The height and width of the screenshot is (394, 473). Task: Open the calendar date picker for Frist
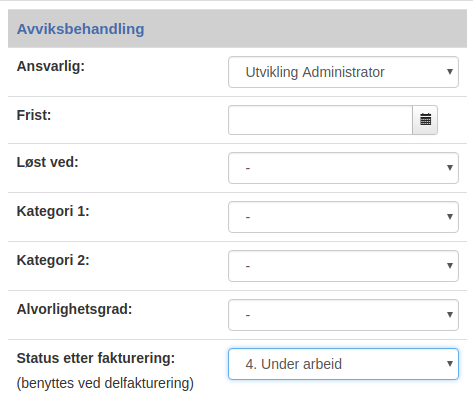point(425,120)
